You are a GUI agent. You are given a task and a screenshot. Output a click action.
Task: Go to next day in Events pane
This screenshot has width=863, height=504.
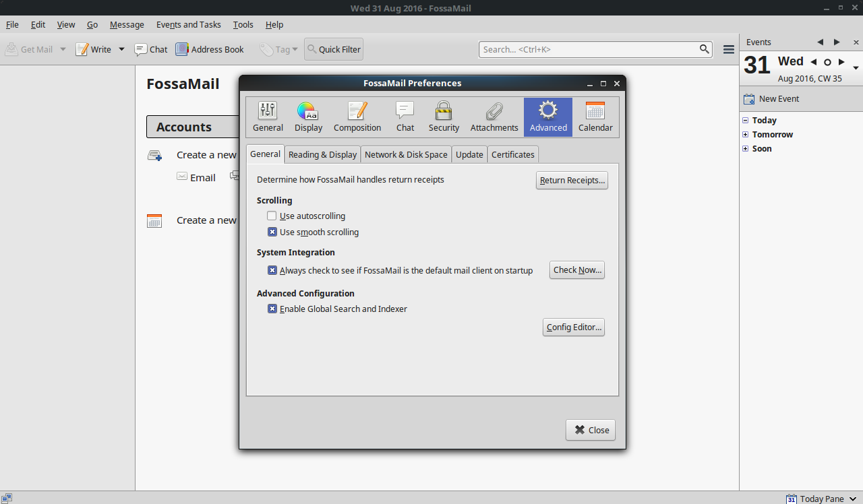point(841,62)
